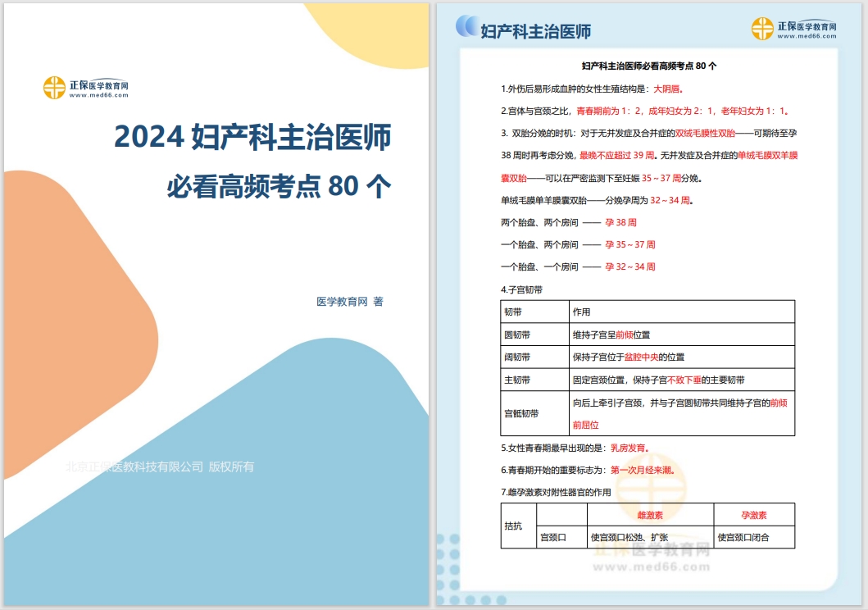Click table cell 宫骶韧带

(534, 413)
